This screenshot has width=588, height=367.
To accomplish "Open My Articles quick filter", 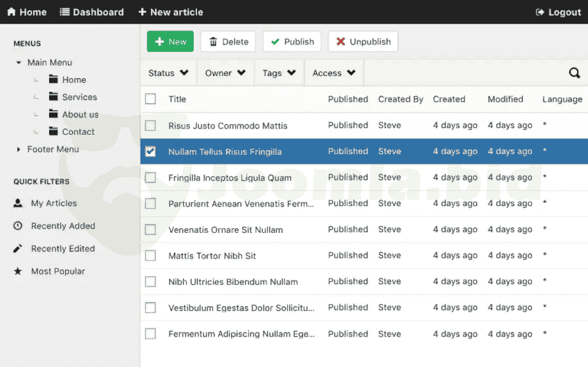I will (x=53, y=203).
